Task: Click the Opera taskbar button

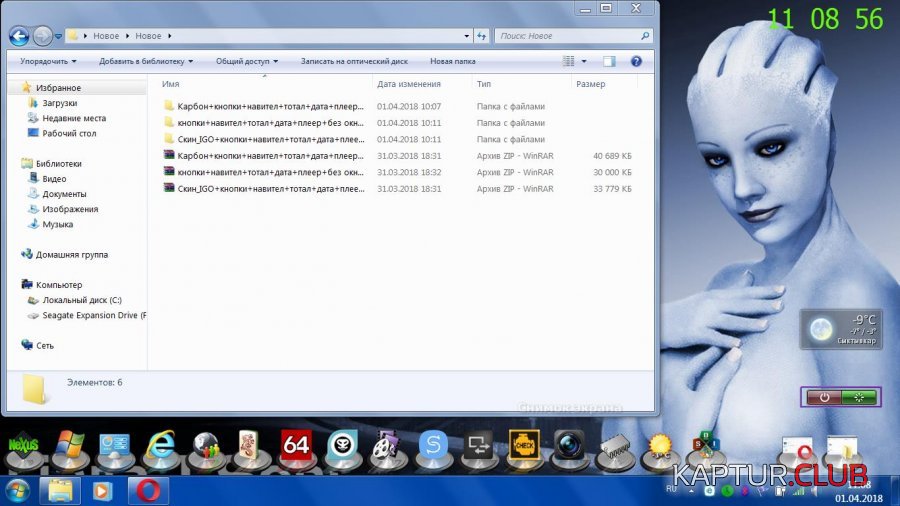Action: 149,492
